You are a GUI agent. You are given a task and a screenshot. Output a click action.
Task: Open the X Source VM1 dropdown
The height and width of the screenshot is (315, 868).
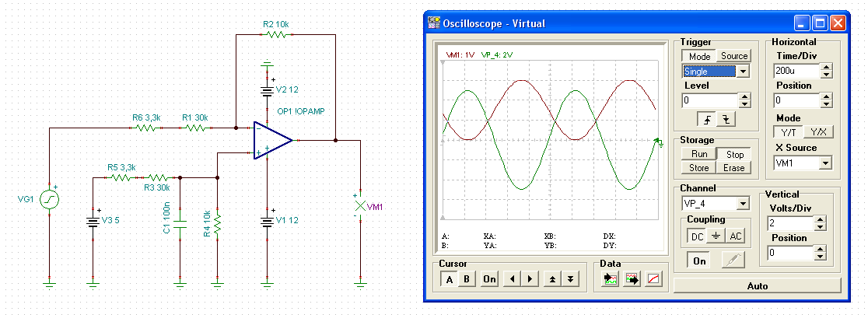point(826,163)
